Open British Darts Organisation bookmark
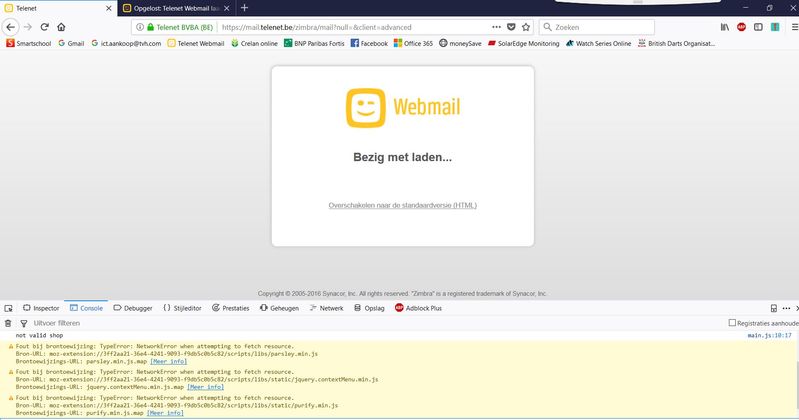Image resolution: width=799 pixels, height=420 pixels. pyautogui.click(x=676, y=43)
